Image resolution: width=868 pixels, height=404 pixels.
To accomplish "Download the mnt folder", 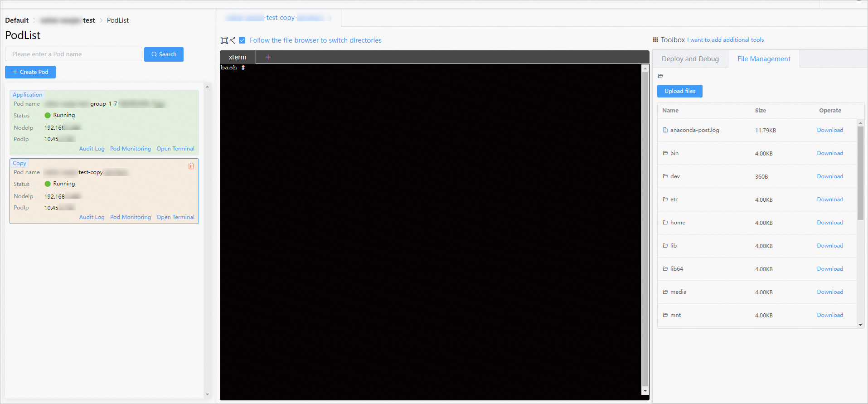I will (x=830, y=315).
